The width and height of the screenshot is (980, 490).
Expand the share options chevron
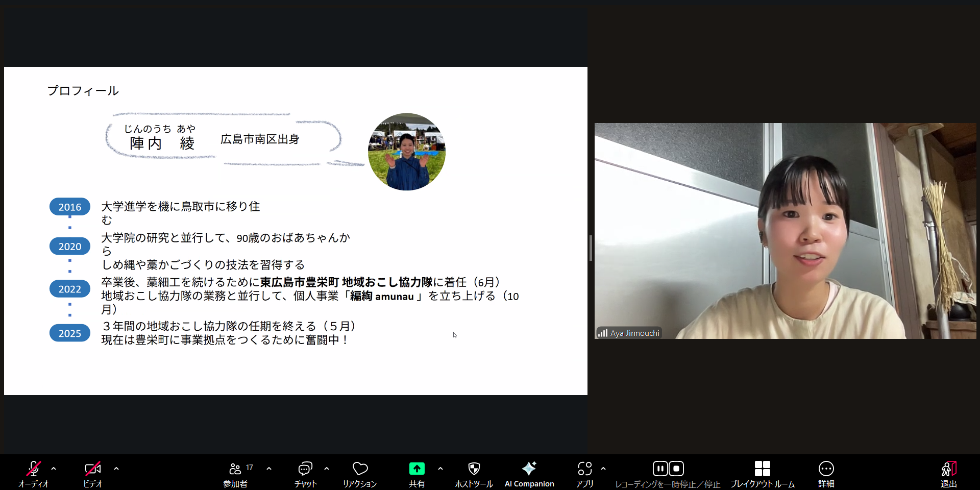click(x=440, y=469)
